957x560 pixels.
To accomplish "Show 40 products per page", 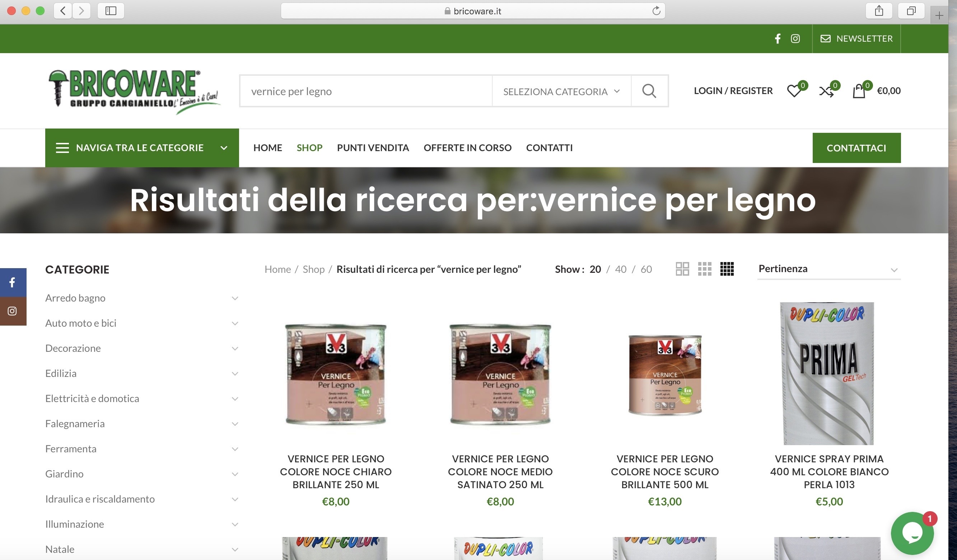I will [621, 269].
